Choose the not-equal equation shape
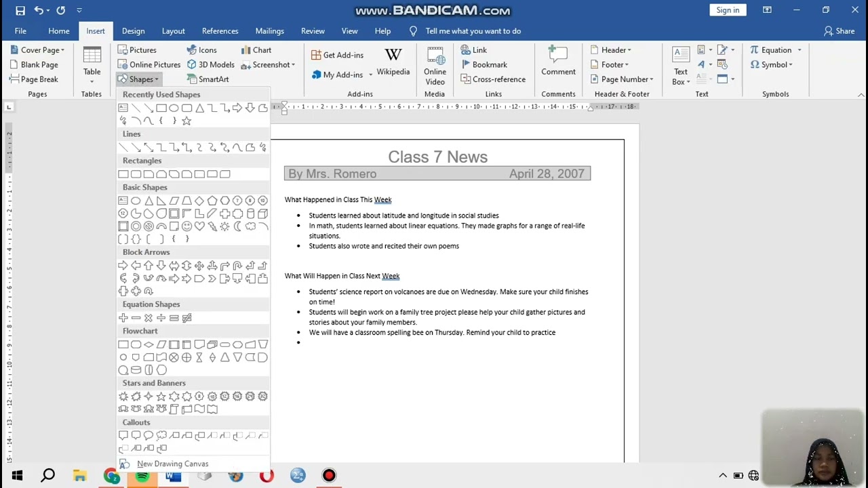The width and height of the screenshot is (868, 488). click(x=187, y=318)
